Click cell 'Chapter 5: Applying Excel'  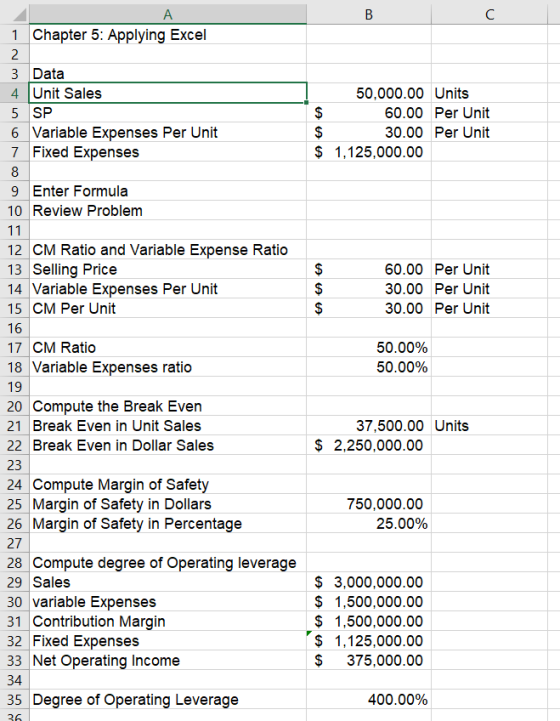168,35
